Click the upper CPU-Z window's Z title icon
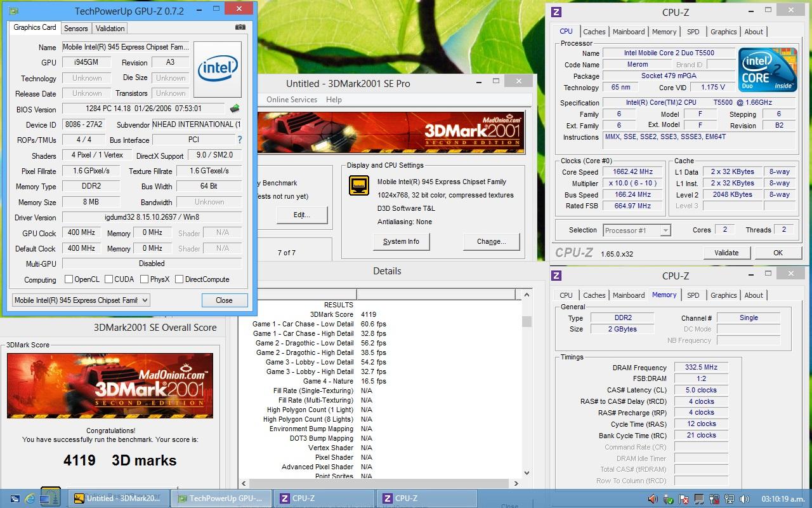 pyautogui.click(x=556, y=12)
